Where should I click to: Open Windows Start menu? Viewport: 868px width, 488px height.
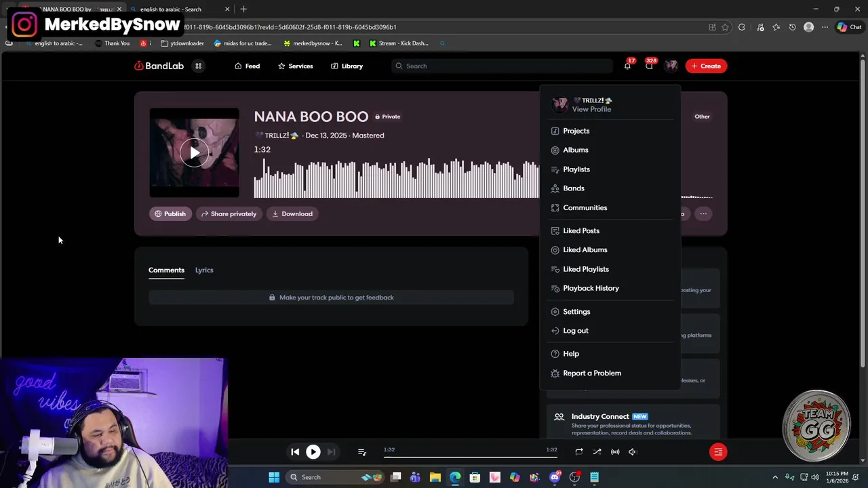click(274, 477)
